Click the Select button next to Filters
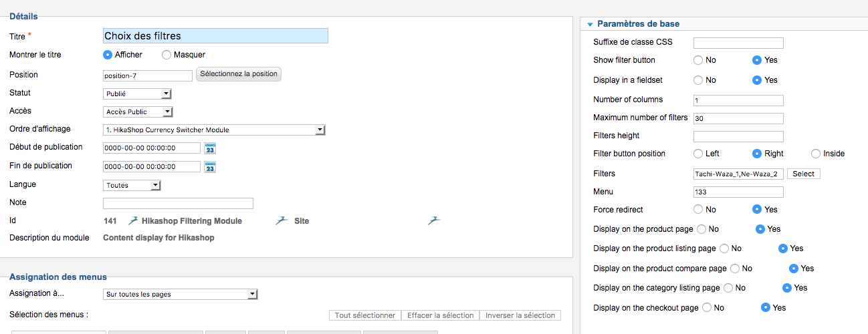The width and height of the screenshot is (868, 334). [x=803, y=174]
